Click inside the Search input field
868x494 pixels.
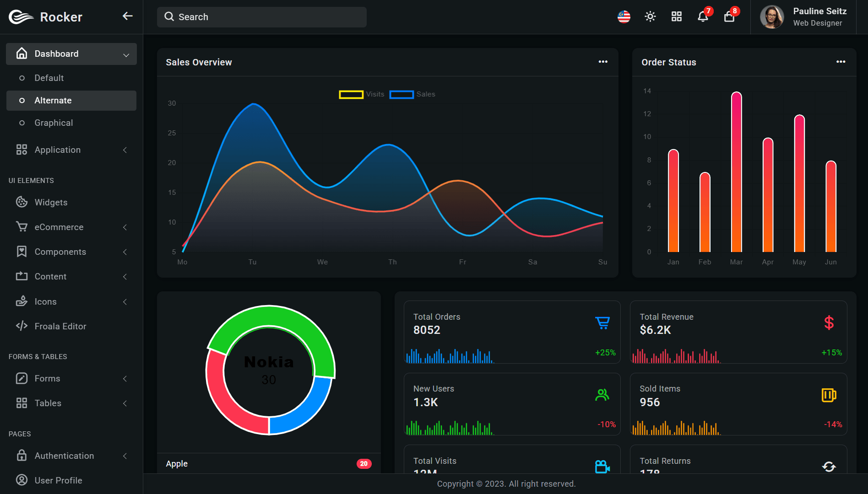tap(261, 17)
